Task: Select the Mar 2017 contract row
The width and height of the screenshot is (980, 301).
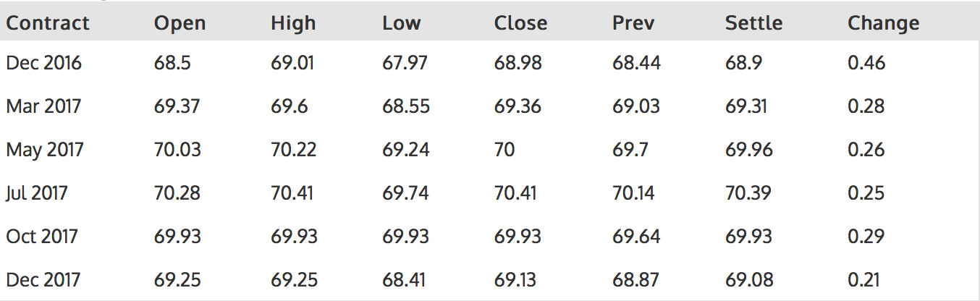Action: coord(44,106)
